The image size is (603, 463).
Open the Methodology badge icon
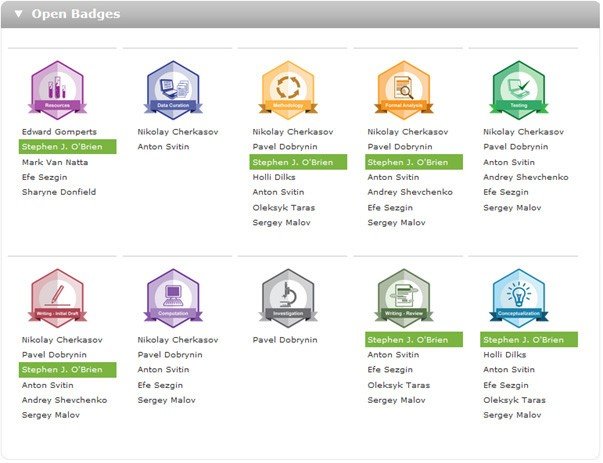(x=288, y=88)
